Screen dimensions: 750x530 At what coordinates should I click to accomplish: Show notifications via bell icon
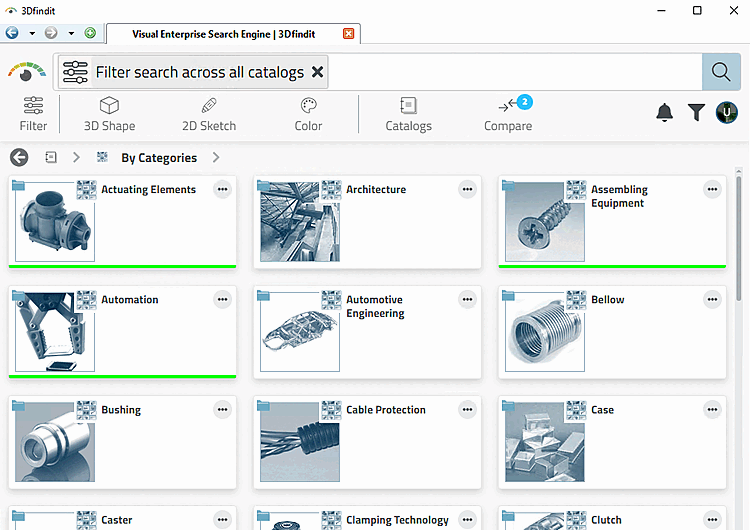click(x=664, y=113)
